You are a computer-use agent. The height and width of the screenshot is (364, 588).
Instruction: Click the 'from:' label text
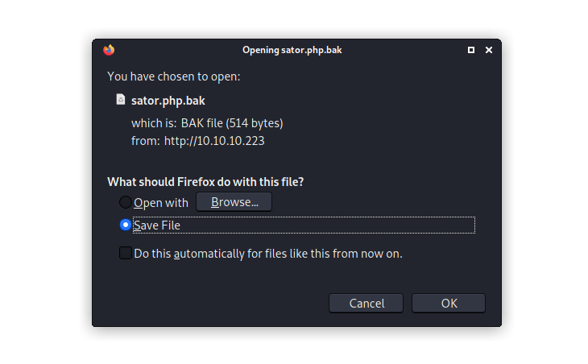[x=146, y=140]
